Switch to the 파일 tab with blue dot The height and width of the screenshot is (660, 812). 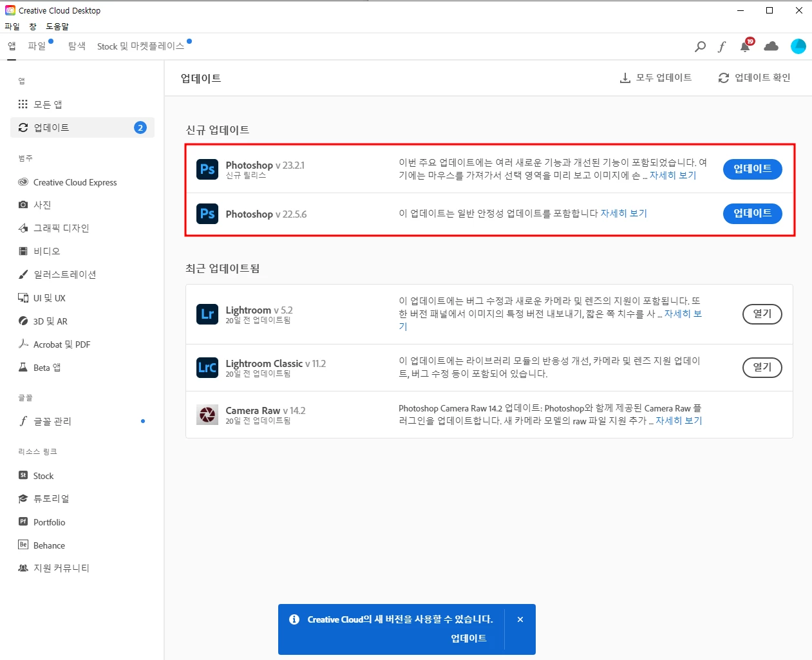tap(37, 46)
